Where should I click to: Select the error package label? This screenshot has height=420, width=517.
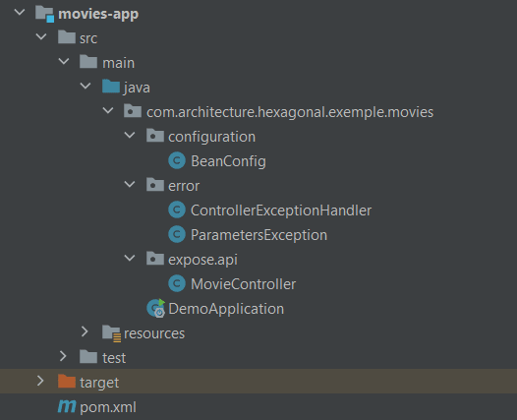(x=184, y=186)
